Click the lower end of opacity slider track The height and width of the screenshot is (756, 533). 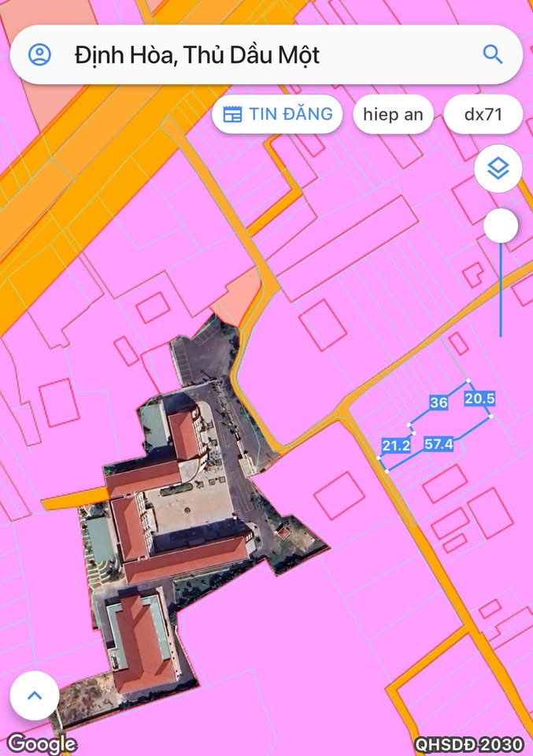click(501, 334)
